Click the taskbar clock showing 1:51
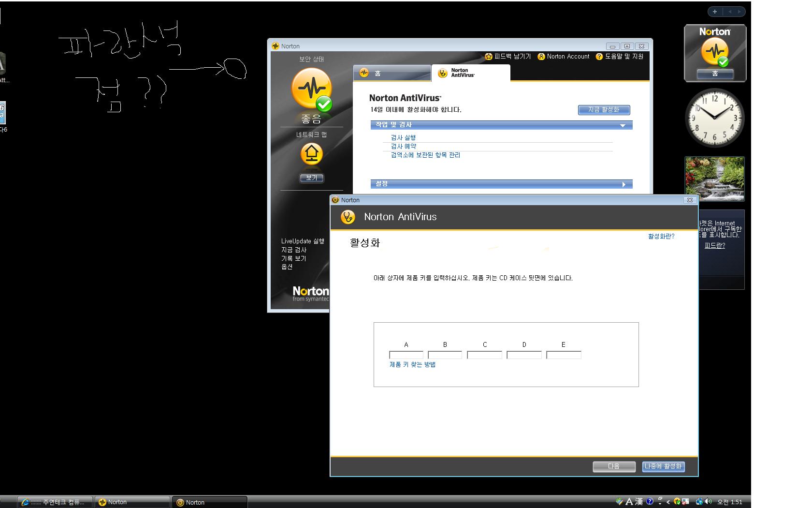 [730, 502]
